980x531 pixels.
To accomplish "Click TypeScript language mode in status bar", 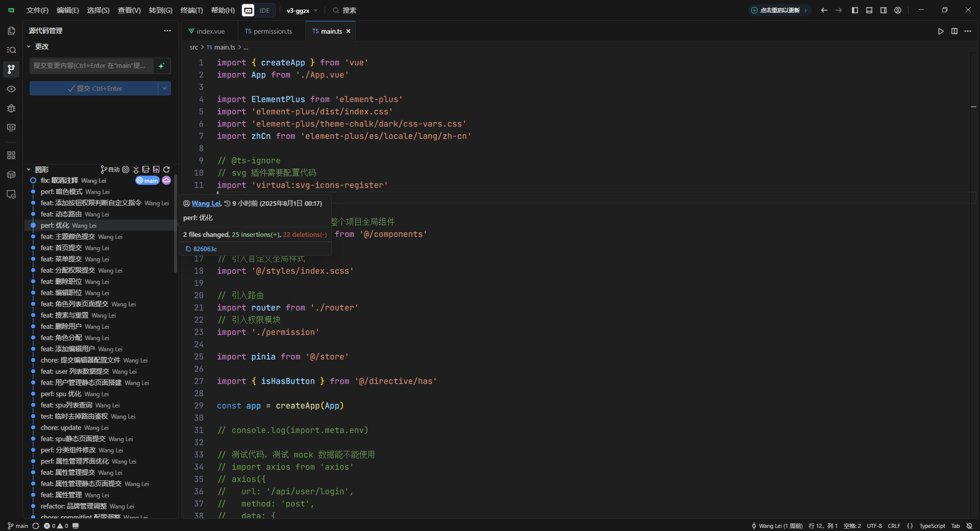I will [932, 526].
